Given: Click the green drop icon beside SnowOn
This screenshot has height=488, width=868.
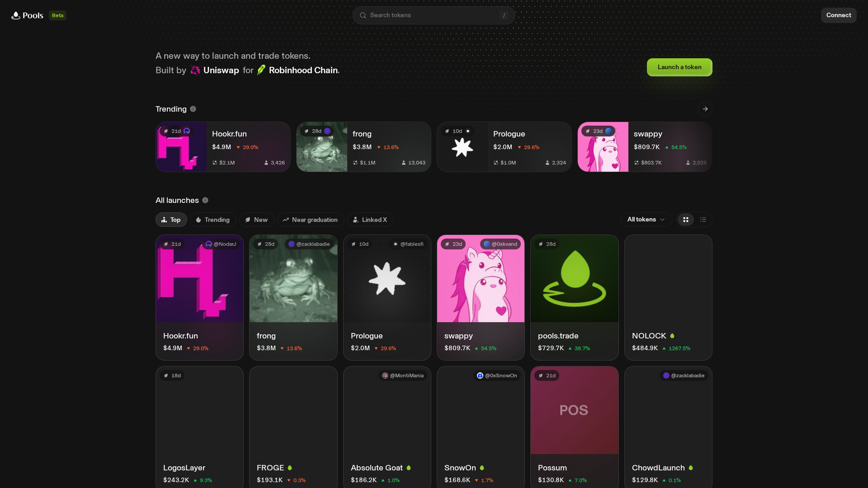Looking at the screenshot, I should point(482,468).
